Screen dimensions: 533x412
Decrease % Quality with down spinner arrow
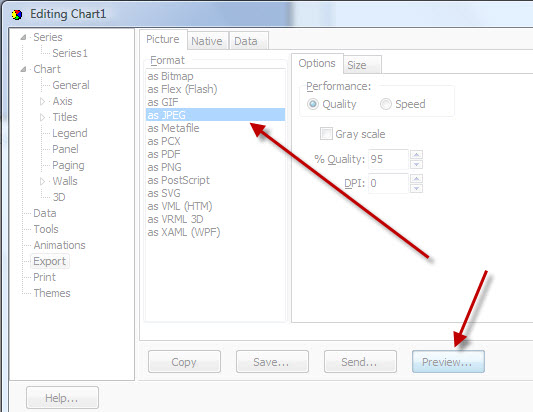416,165
